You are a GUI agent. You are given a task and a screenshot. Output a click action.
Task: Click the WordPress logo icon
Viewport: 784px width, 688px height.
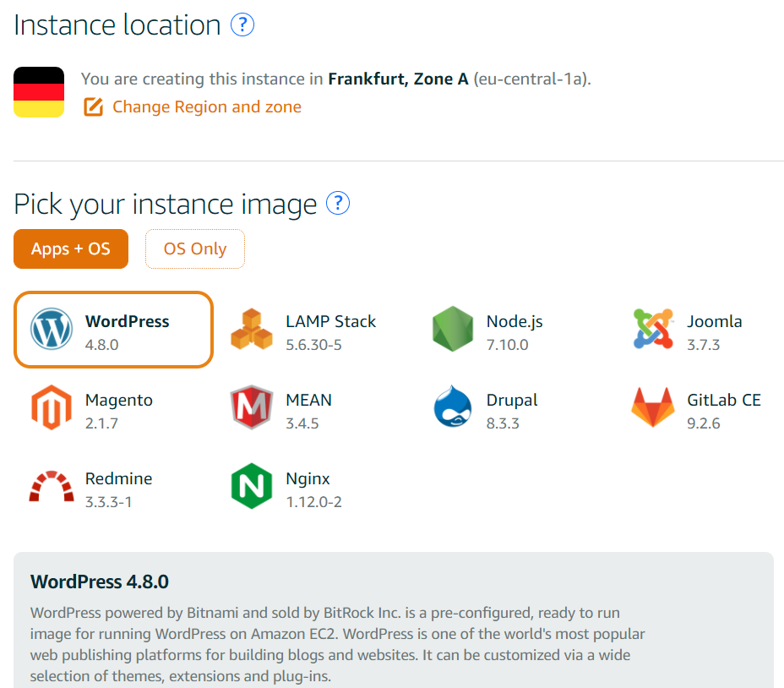(52, 329)
